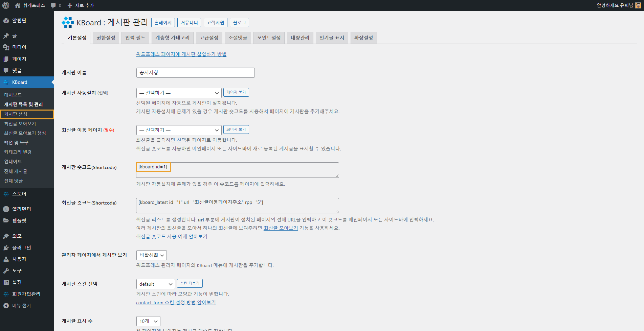Click the KBoard sidebar icon
This screenshot has width=644, height=331.
(6, 82)
